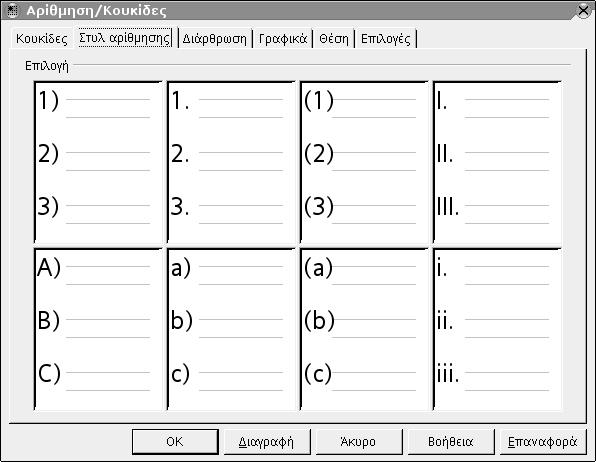
Task: Reset settings with Επαναφορά button
Action: [x=543, y=441]
